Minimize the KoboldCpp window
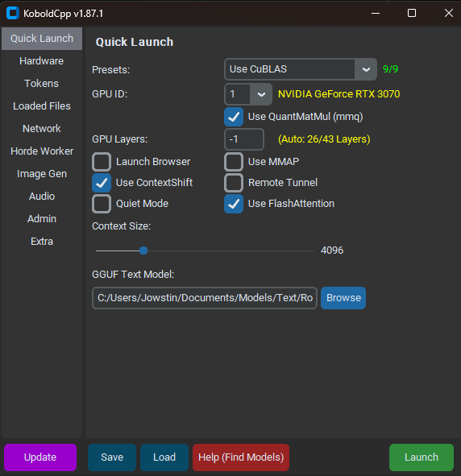Viewport: 461px width, 476px height. (376, 13)
